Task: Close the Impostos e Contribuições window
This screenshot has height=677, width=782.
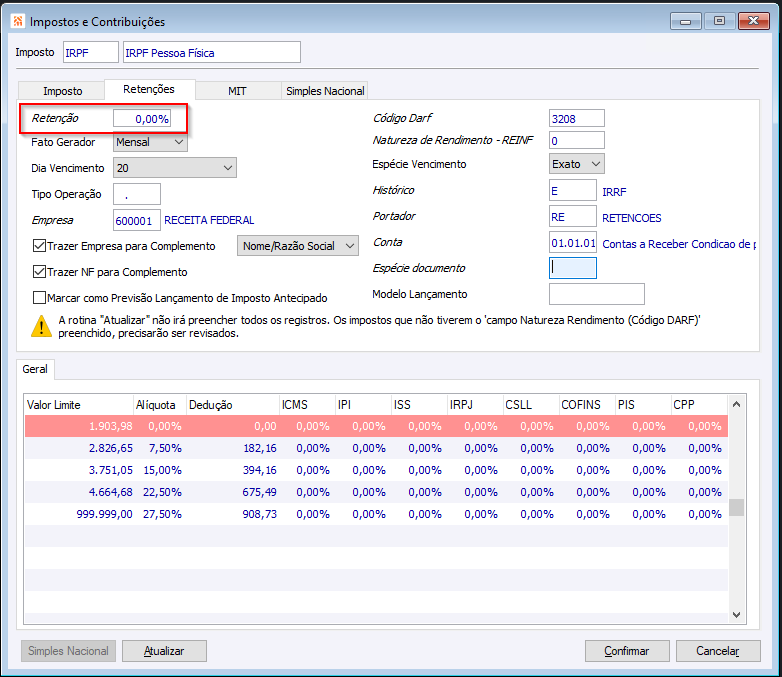Action: pyautogui.click(x=754, y=21)
